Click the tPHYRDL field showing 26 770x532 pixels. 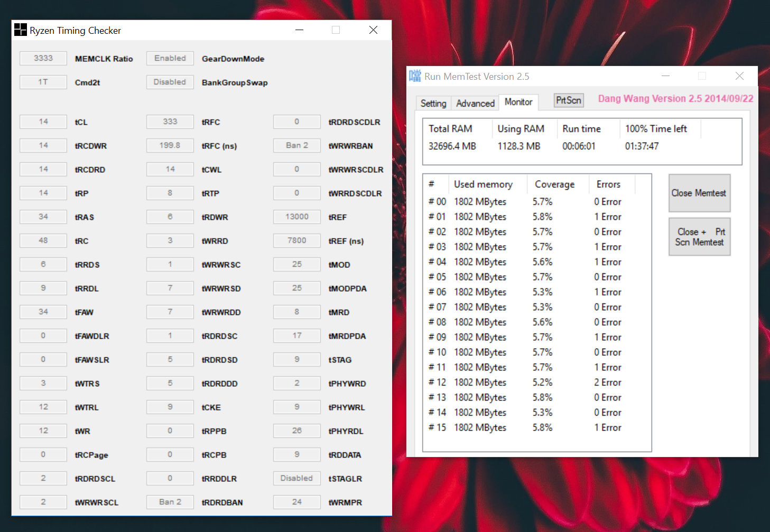(x=297, y=431)
